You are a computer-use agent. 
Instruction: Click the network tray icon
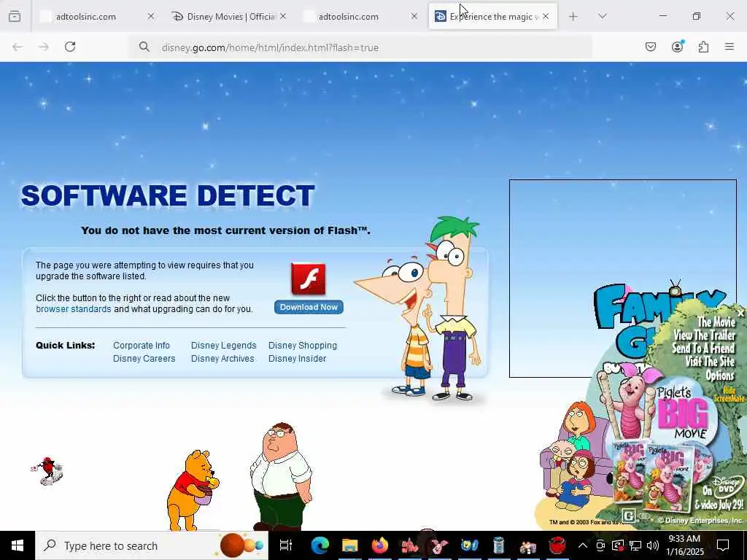pos(635,545)
